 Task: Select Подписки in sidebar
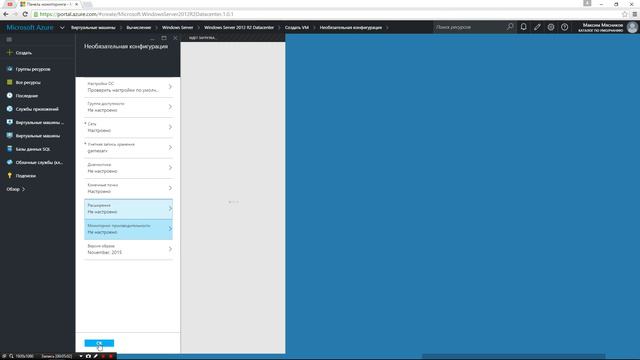click(26, 176)
